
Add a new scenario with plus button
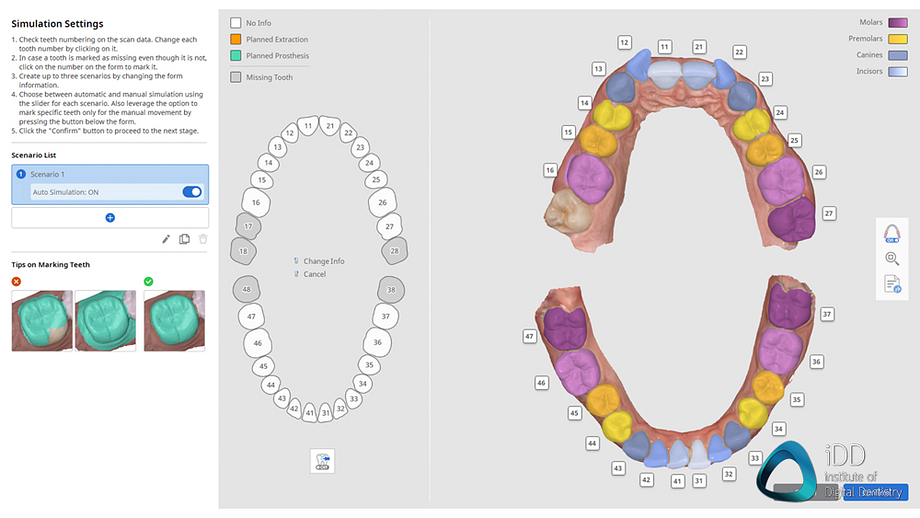(x=110, y=217)
